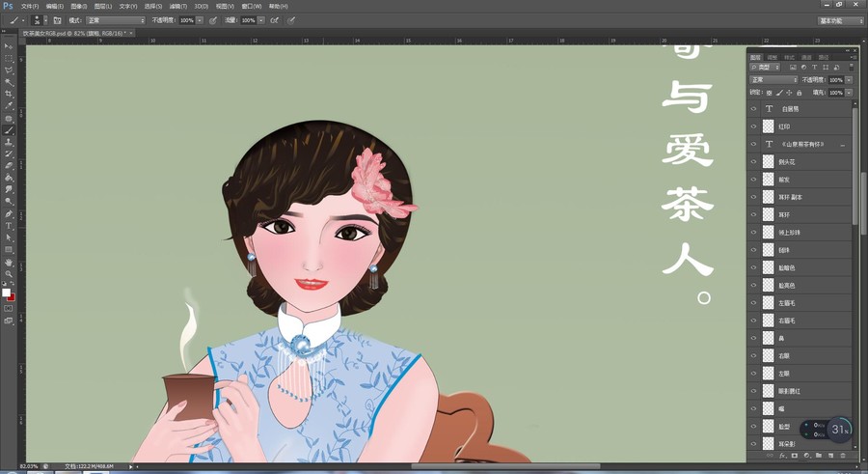Create a new group folder icon
The height and width of the screenshot is (474, 868).
819,456
